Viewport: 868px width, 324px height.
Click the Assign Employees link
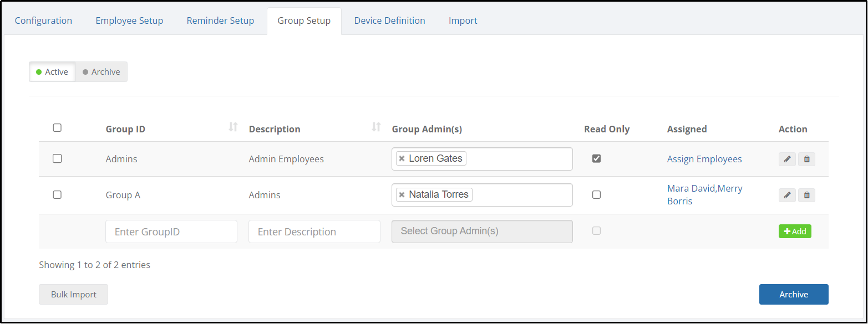tap(704, 159)
